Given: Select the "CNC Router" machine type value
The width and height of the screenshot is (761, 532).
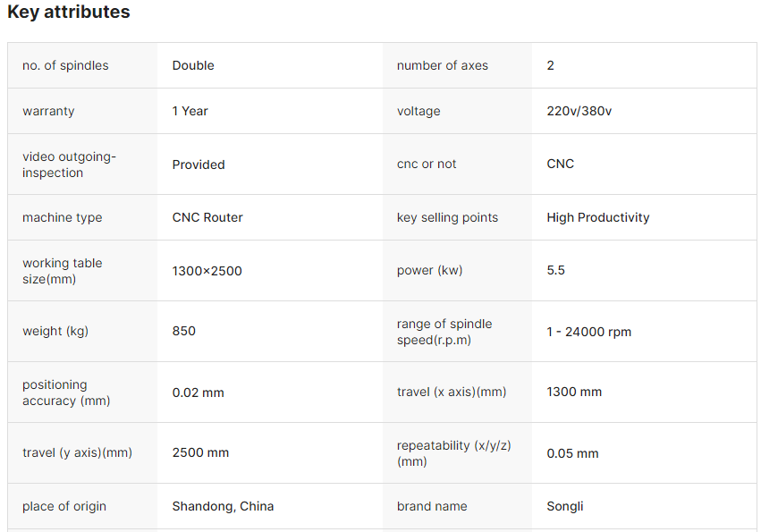Looking at the screenshot, I should (207, 217).
